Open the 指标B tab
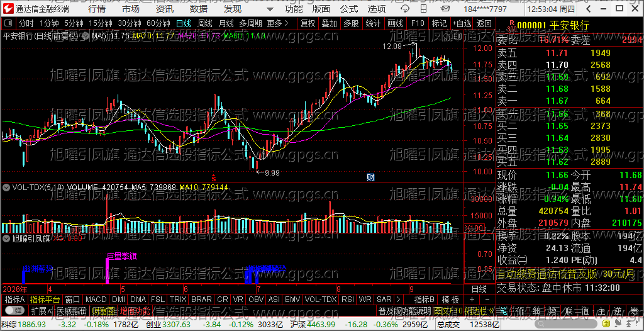The image size is (644, 331). pos(425,300)
